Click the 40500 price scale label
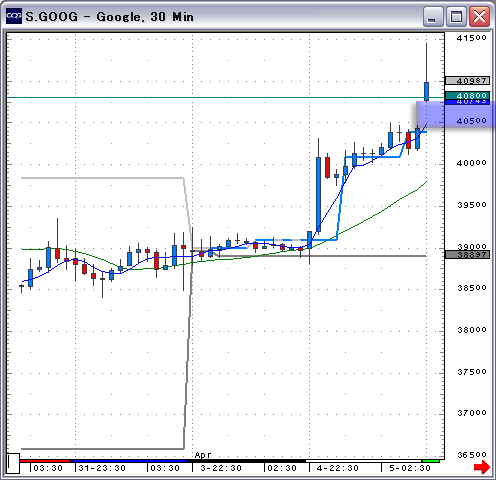496x480 pixels. [x=471, y=121]
